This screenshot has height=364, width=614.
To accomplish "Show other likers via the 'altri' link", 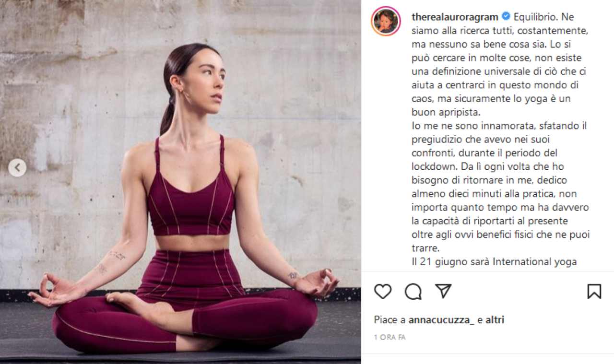I will click(495, 320).
